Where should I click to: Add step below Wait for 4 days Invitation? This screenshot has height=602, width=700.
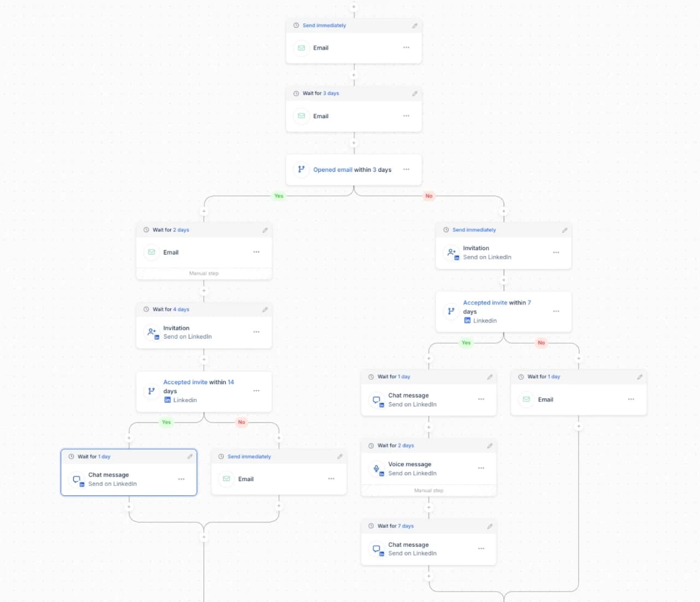pos(204,360)
